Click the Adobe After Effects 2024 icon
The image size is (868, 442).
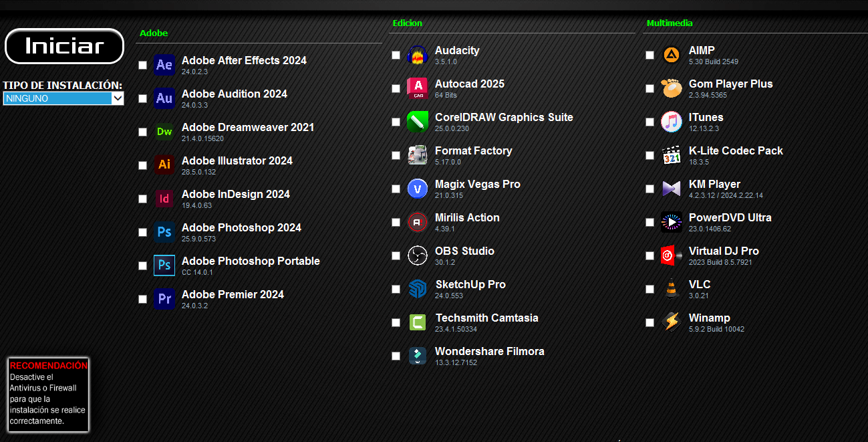(x=164, y=65)
